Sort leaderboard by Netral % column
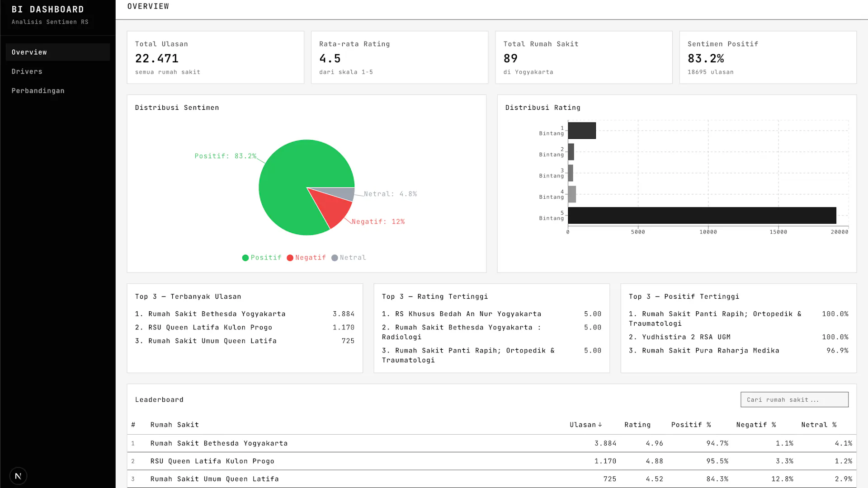868x488 pixels. (819, 425)
